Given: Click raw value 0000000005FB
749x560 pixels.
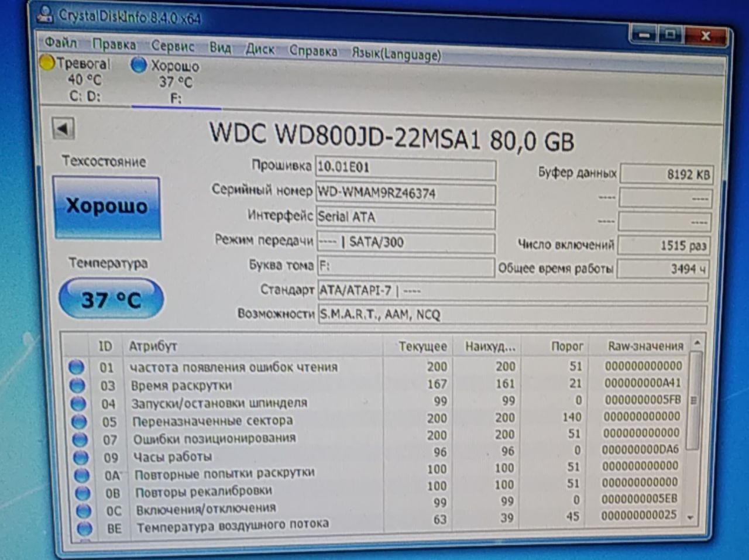Looking at the screenshot, I should point(643,400).
